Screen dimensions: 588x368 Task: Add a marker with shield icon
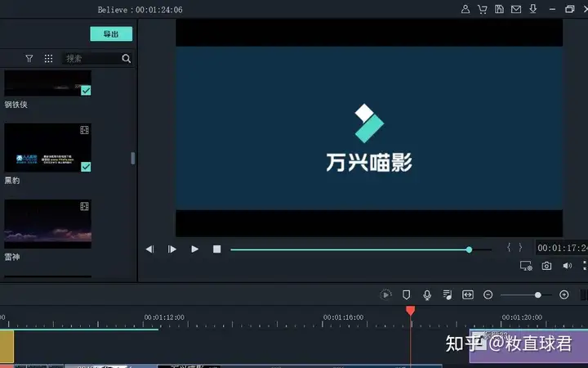point(406,294)
